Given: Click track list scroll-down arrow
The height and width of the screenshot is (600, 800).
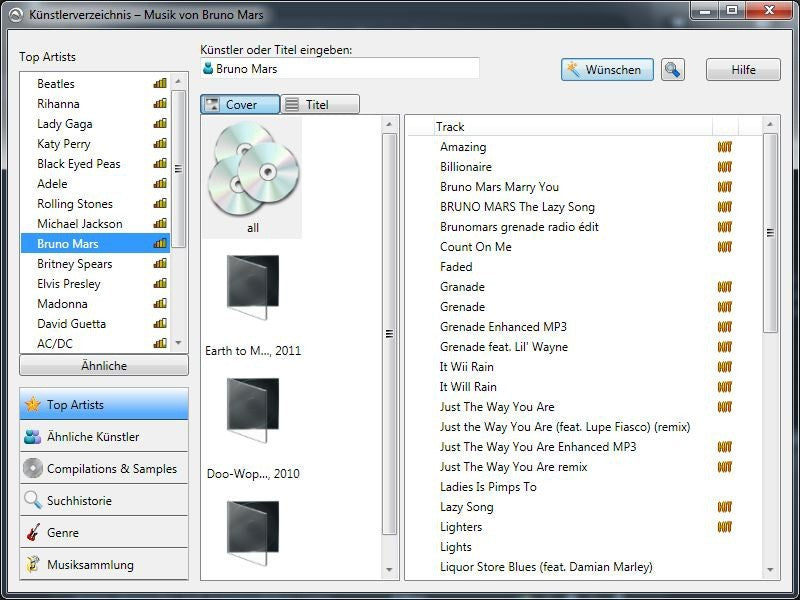Looking at the screenshot, I should (x=770, y=569).
